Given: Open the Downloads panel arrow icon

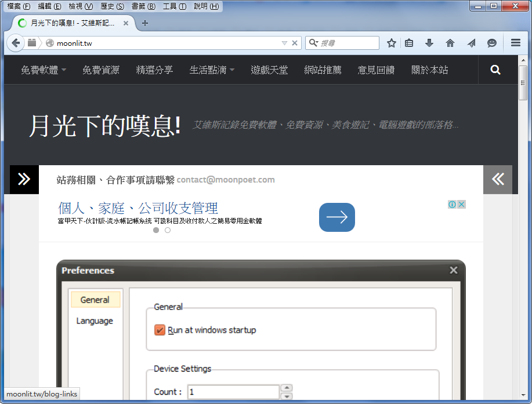Looking at the screenshot, I should point(429,43).
